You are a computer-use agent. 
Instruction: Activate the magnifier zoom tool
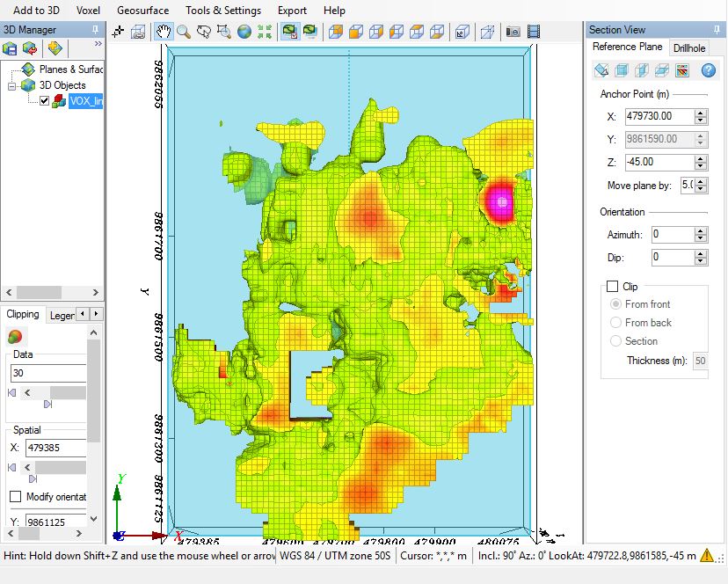[x=183, y=33]
